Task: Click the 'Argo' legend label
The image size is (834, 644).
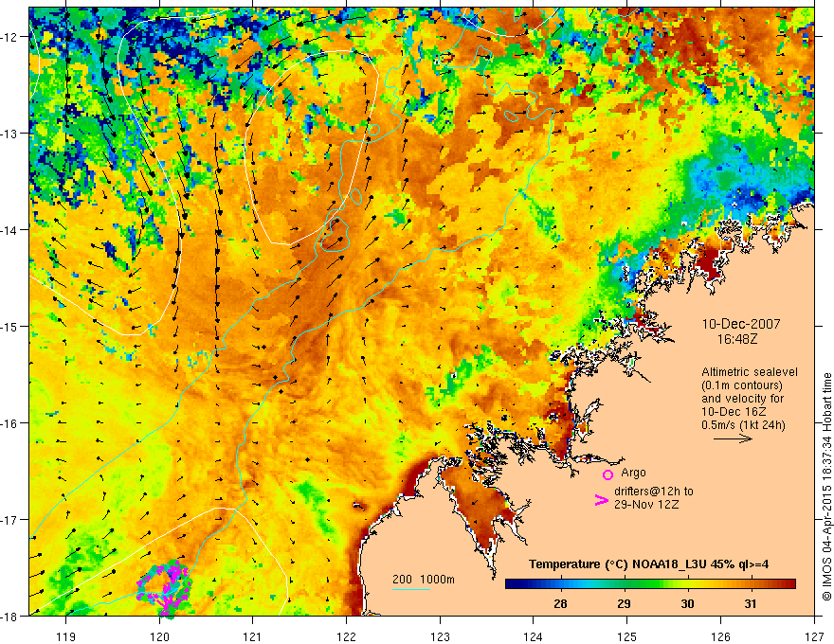Action: point(633,473)
